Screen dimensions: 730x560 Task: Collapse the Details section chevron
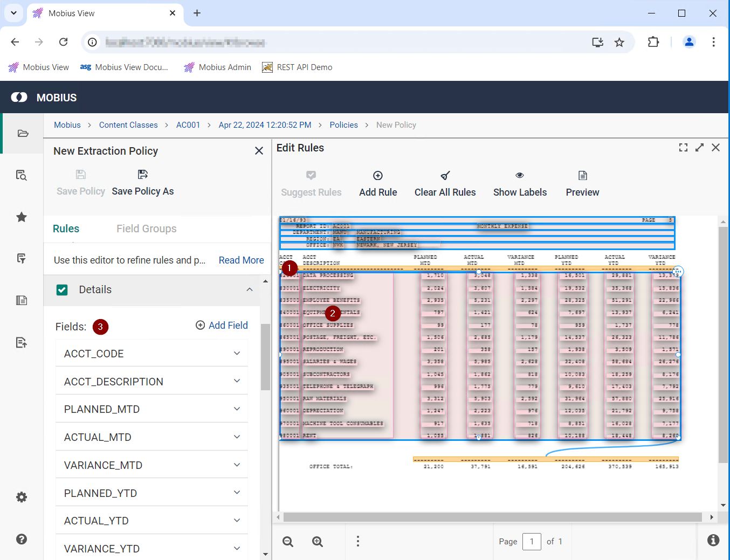click(x=250, y=290)
